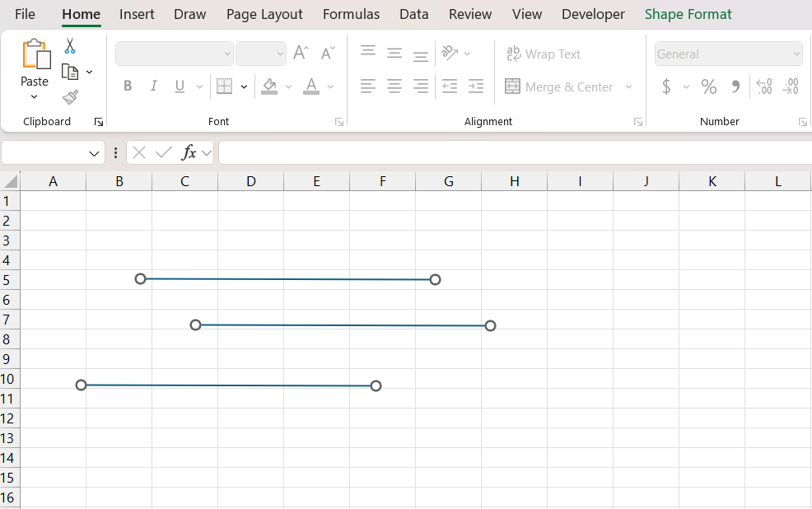
Task: Open the Page Layout tab
Action: pos(264,14)
